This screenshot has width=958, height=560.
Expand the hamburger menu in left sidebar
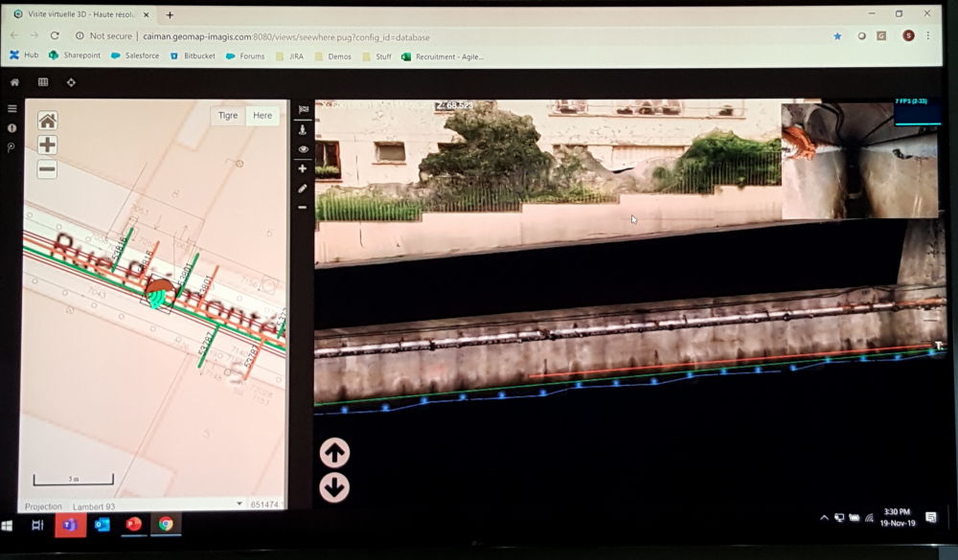[12, 108]
